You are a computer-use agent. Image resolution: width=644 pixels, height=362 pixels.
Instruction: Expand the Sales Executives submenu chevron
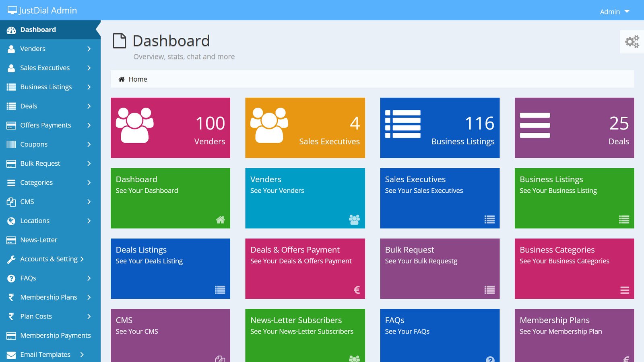pos(89,68)
